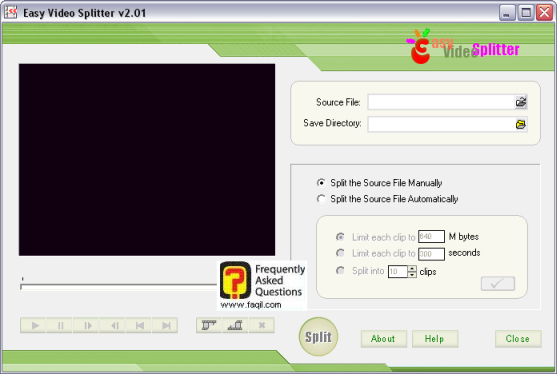
Task: Open the About dialog
Action: pos(383,339)
